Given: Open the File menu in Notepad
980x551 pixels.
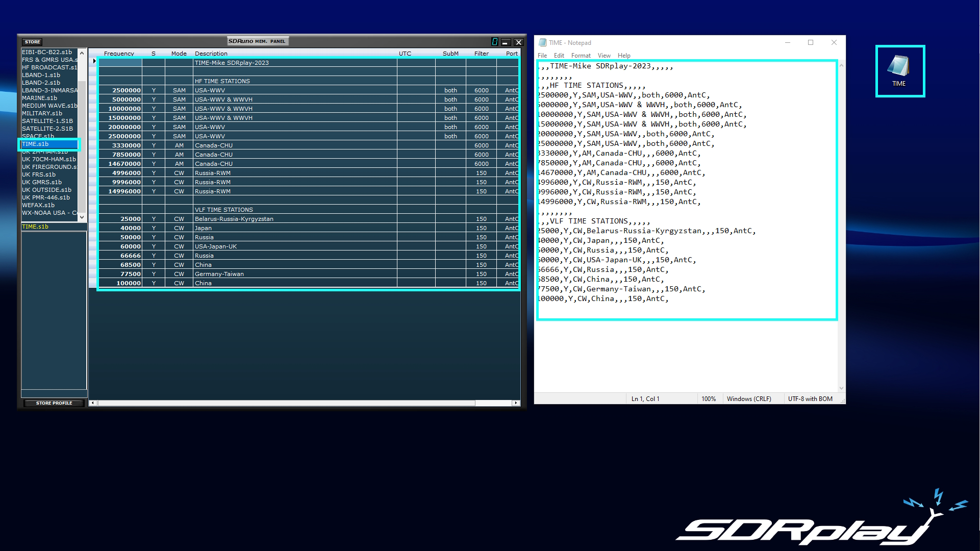Looking at the screenshot, I should click(542, 55).
